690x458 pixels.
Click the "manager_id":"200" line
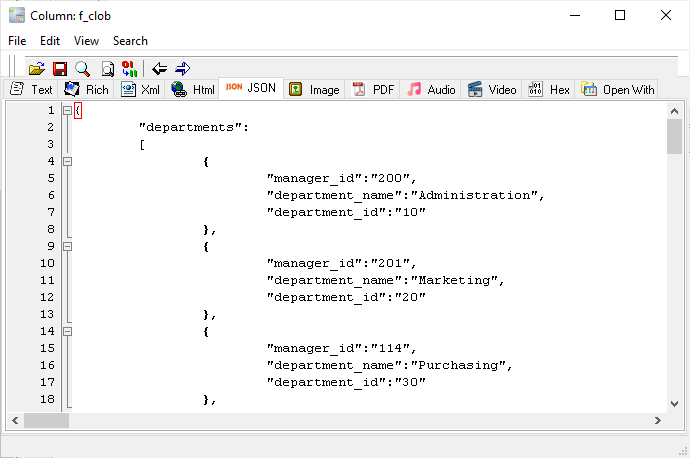(x=341, y=179)
